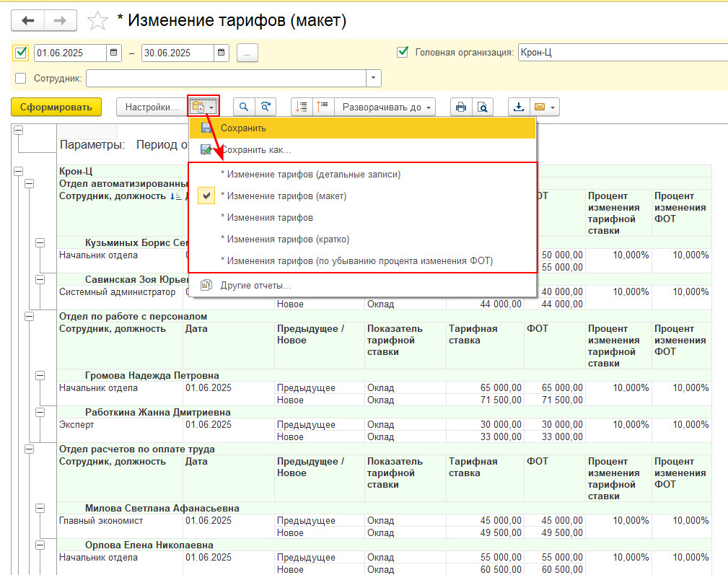Click into start date field 01.06.2025
The image size is (728, 575).
[x=71, y=53]
